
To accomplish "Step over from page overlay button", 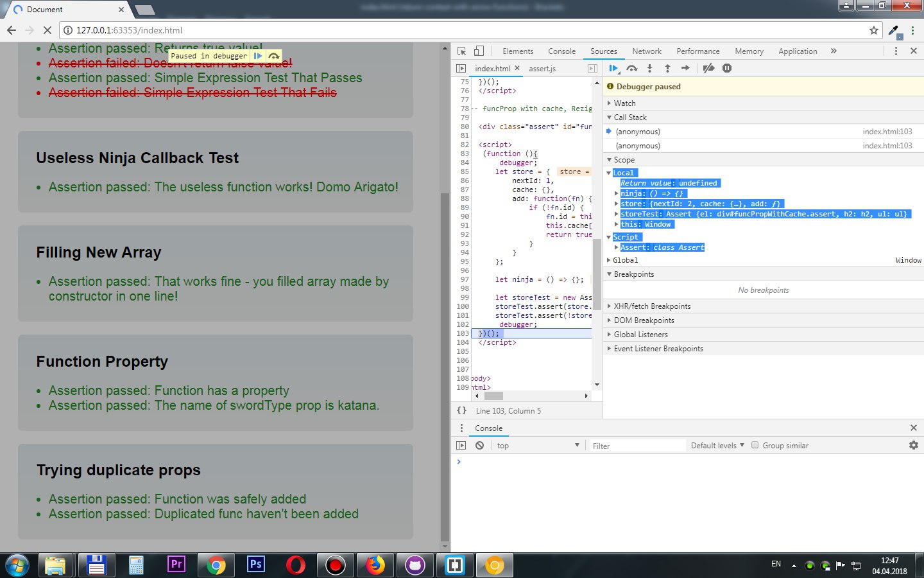I will (274, 56).
